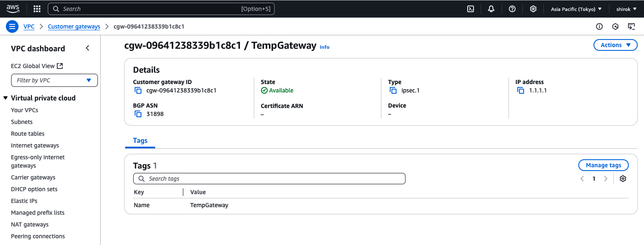Launch CloudShell from the top bar
644x245 pixels.
point(470,8)
